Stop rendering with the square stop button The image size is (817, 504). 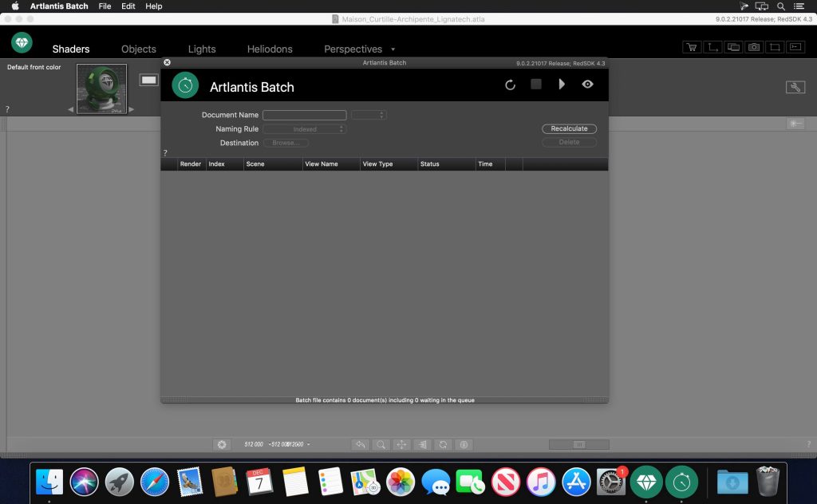pyautogui.click(x=536, y=84)
